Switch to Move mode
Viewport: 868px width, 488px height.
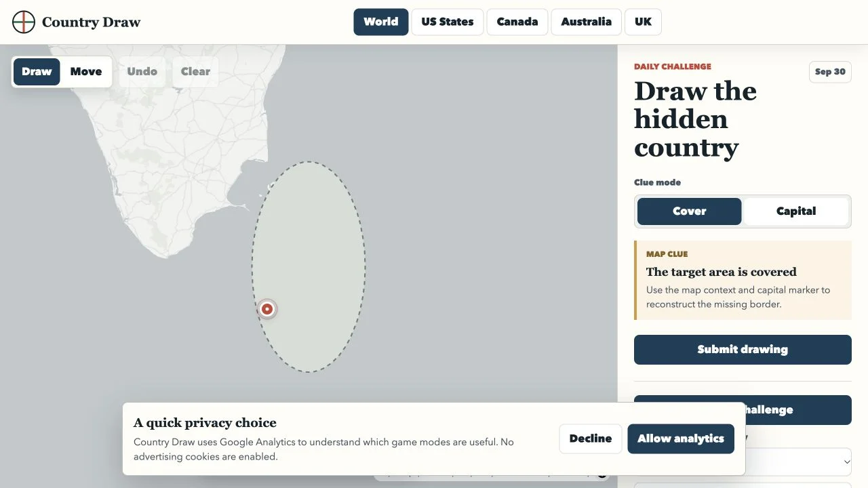point(86,72)
